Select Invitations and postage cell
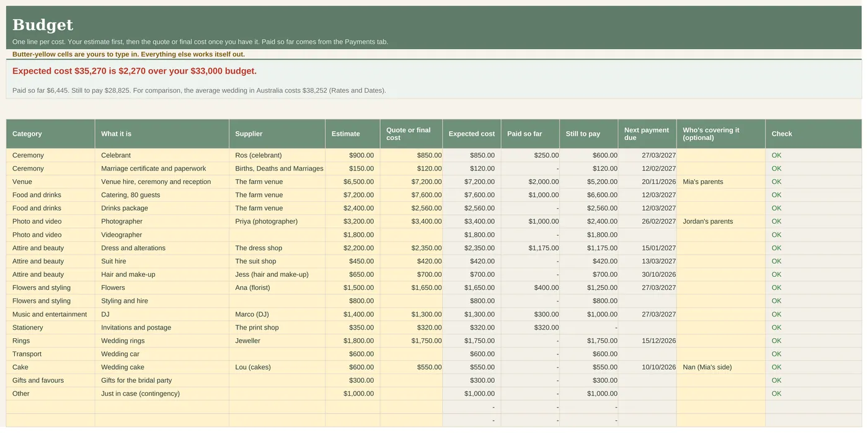The image size is (868, 433). [162, 328]
